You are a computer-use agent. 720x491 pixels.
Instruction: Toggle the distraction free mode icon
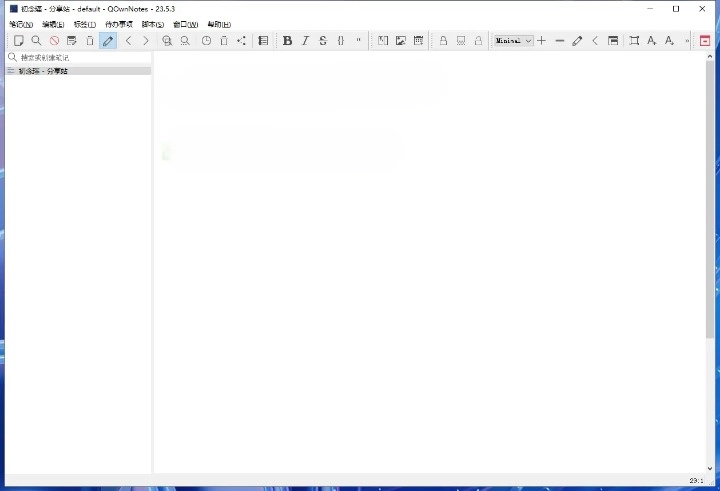(633, 41)
